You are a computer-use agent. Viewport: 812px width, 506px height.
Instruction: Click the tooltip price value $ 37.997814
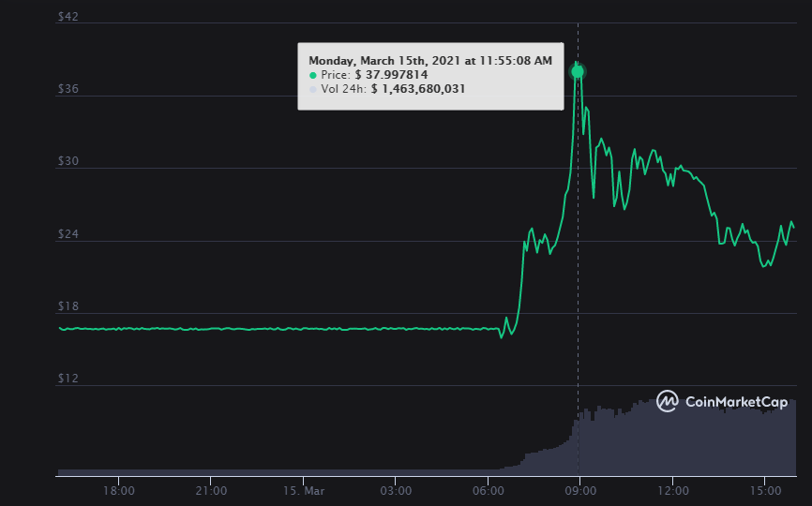[392, 75]
